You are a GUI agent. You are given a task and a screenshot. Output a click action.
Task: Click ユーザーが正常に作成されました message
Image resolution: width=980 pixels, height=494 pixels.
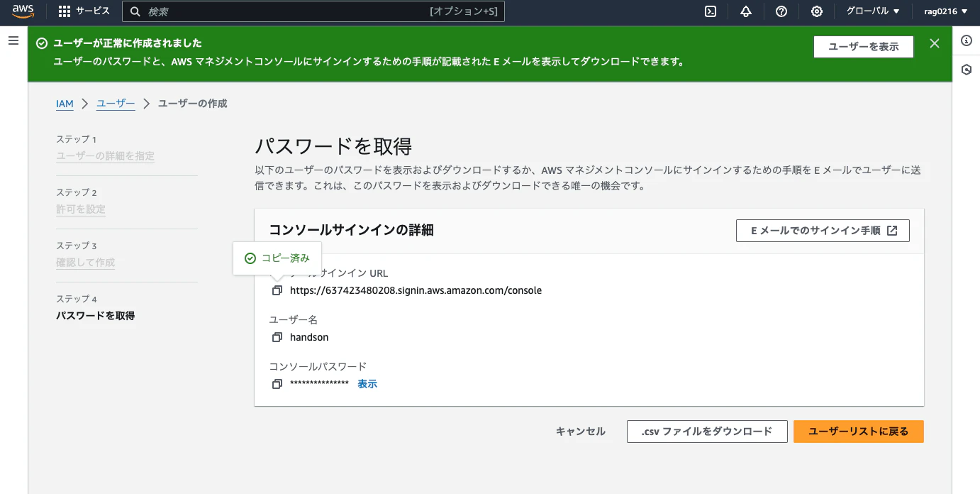(x=128, y=43)
